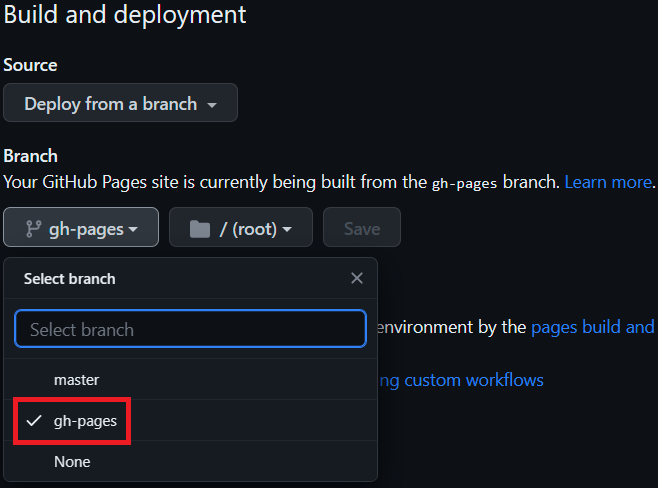The width and height of the screenshot is (658, 488).
Task: Open the custom workflows link
Action: (x=460, y=380)
